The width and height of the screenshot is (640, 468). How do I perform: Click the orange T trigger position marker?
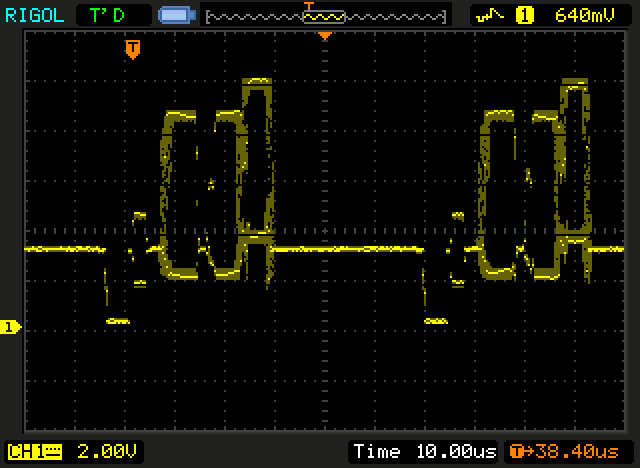coord(132,49)
